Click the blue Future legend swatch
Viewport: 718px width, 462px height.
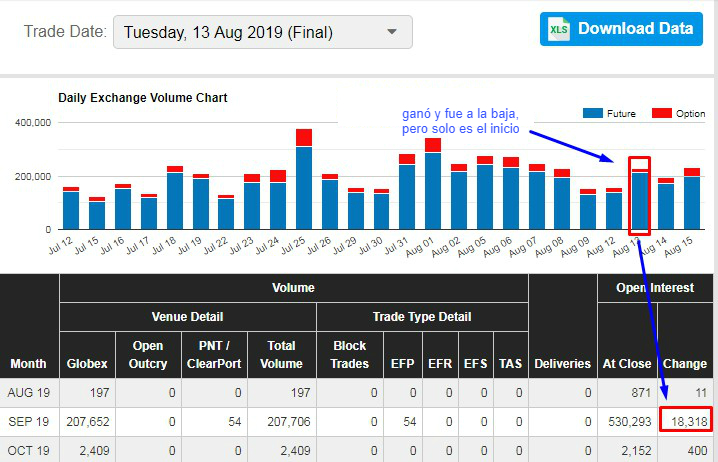click(592, 114)
